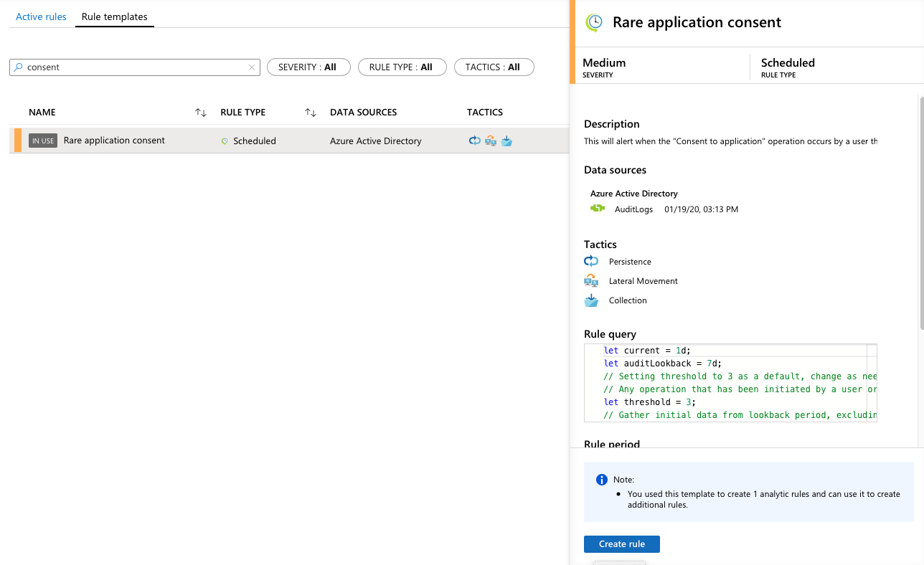Clear the search box with the X icon
924x565 pixels.
(x=252, y=67)
